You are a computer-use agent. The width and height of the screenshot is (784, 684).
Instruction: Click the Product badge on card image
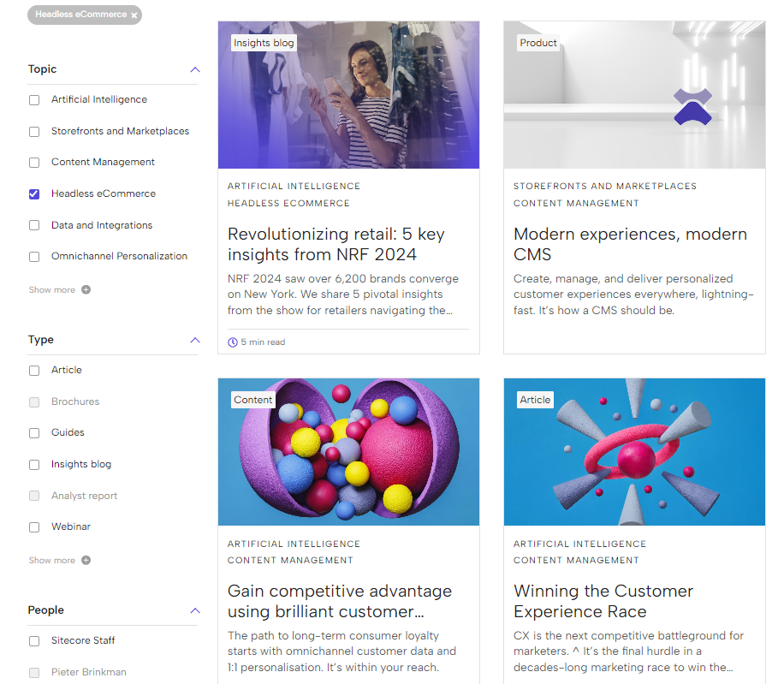(538, 43)
